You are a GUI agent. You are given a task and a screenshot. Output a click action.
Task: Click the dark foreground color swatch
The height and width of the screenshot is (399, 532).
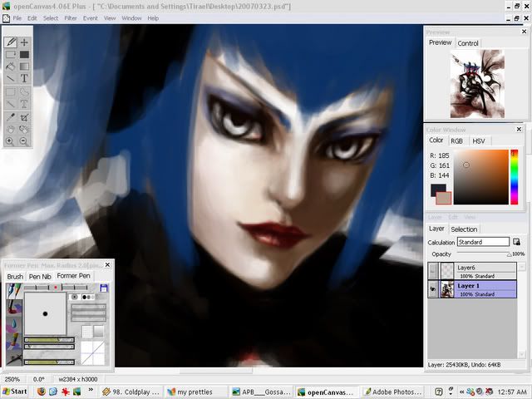tap(438, 190)
